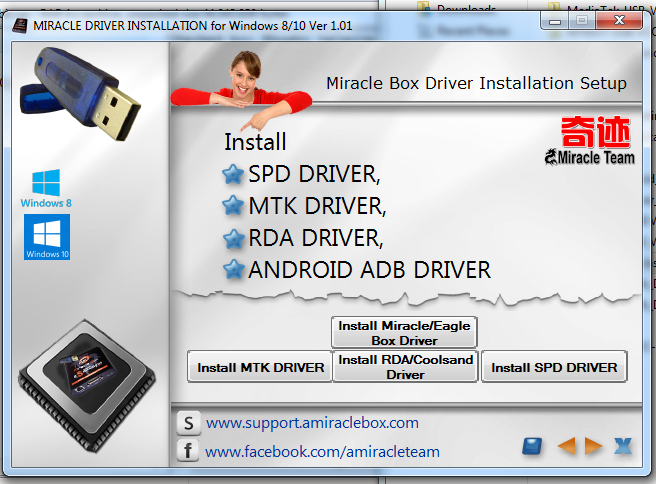Click the star beside MTK DRIVER

233,206
